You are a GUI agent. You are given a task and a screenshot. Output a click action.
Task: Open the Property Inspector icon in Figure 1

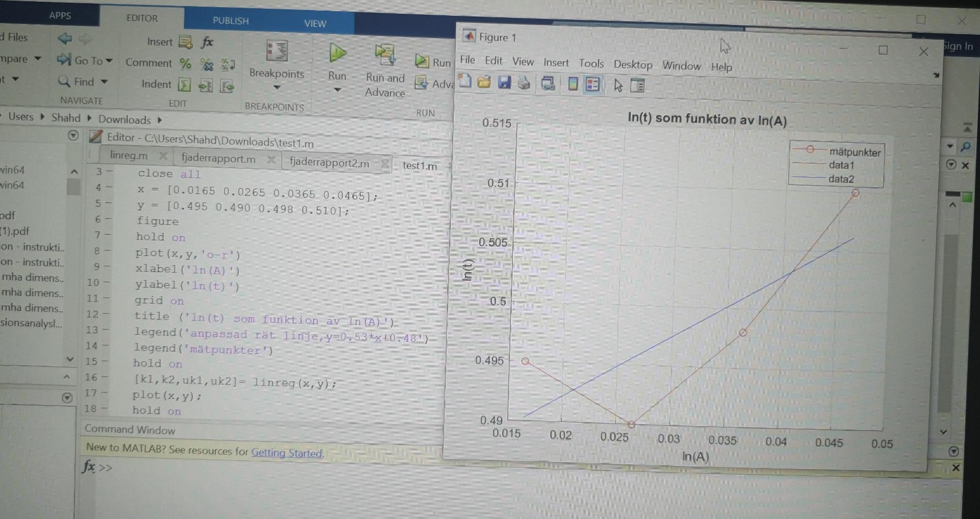click(637, 86)
